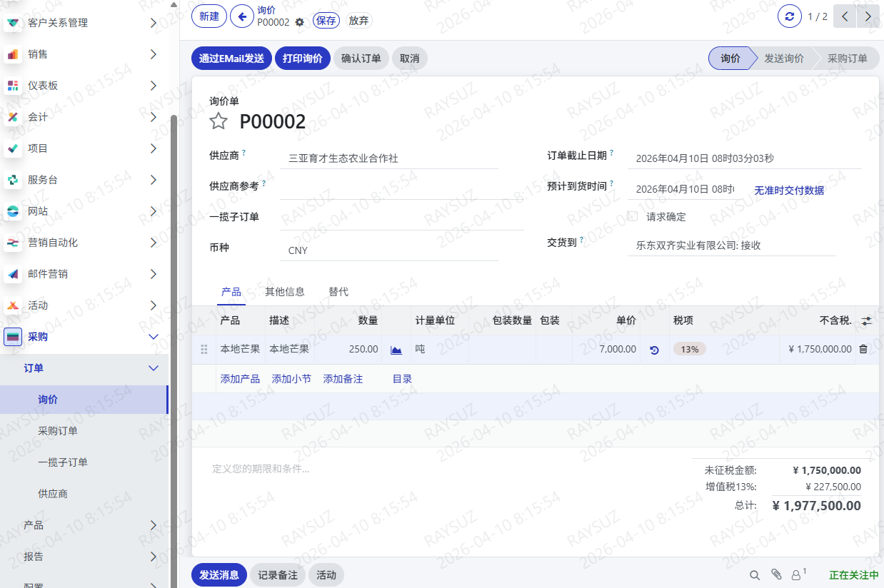Viewport: 884px width, 588px height.
Task: Open the 项目 app icon
Action: [13, 148]
